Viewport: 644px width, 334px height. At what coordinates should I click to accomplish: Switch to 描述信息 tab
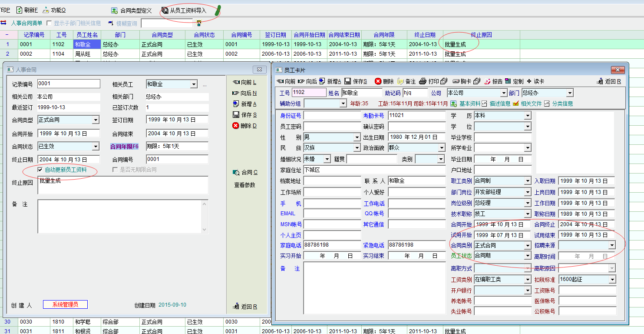(499, 104)
